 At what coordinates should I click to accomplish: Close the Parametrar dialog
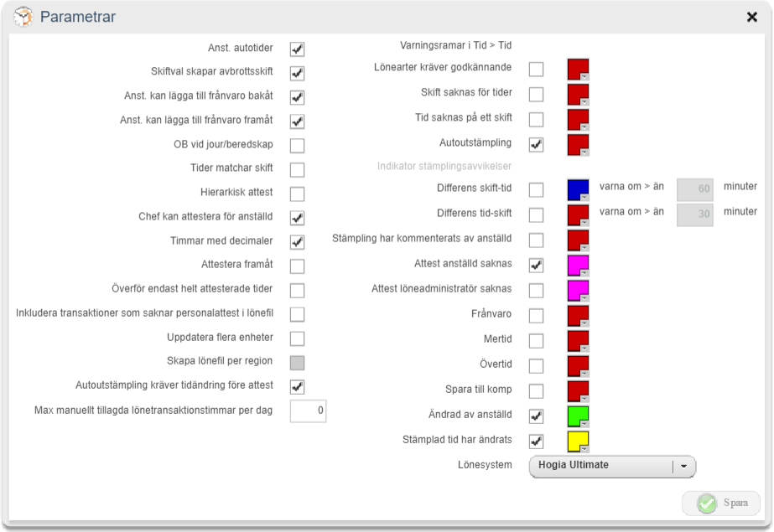(x=752, y=18)
